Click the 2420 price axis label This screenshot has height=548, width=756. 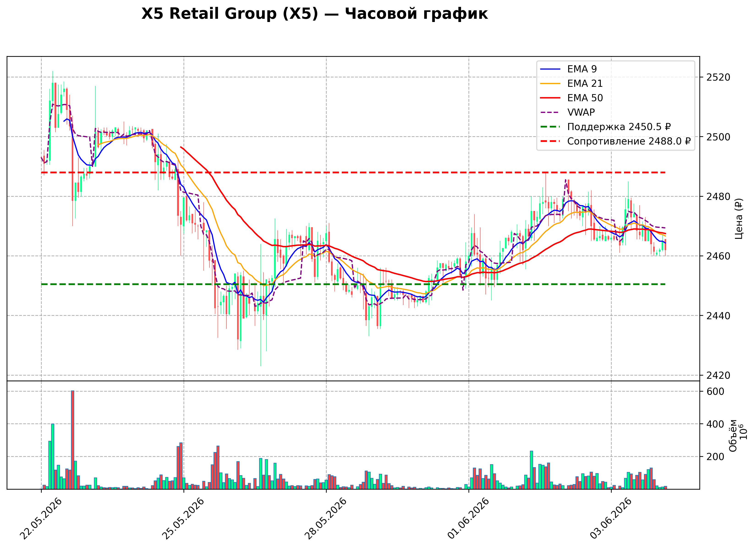click(x=718, y=375)
